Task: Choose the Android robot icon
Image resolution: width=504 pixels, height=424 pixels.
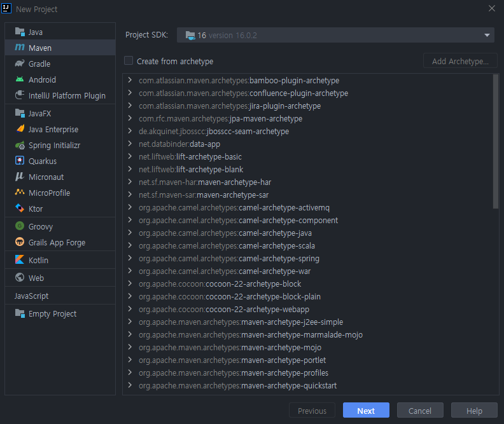Action: pos(20,79)
